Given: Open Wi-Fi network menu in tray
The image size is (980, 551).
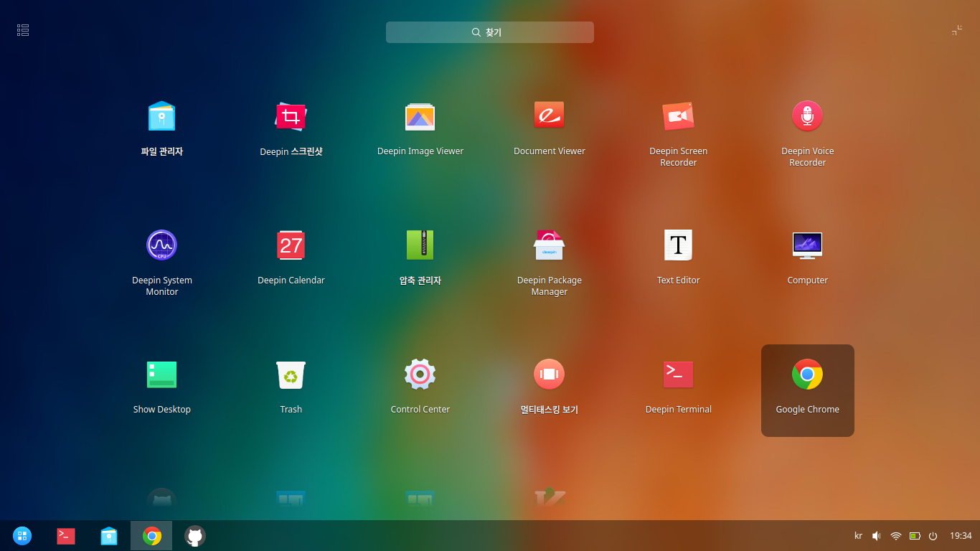Looking at the screenshot, I should tap(895, 536).
